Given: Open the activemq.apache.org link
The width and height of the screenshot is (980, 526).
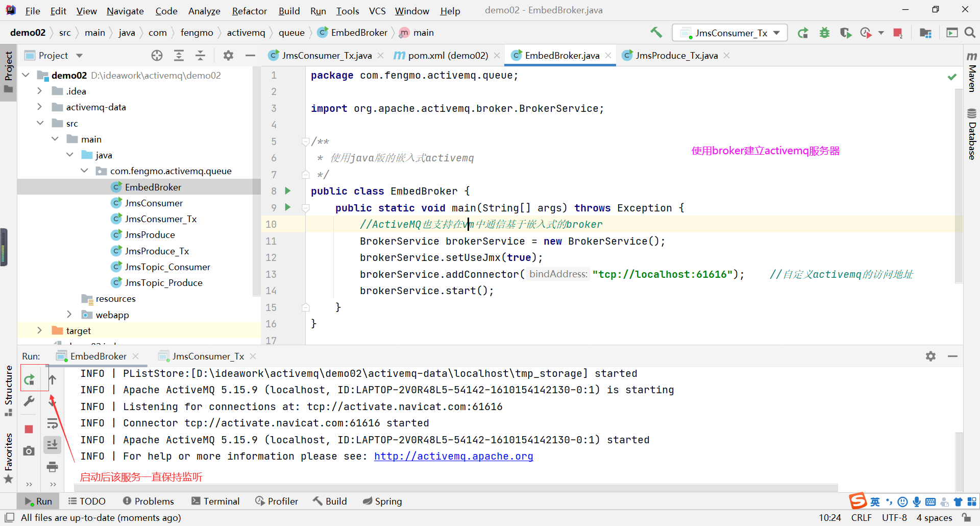Looking at the screenshot, I should (453, 456).
